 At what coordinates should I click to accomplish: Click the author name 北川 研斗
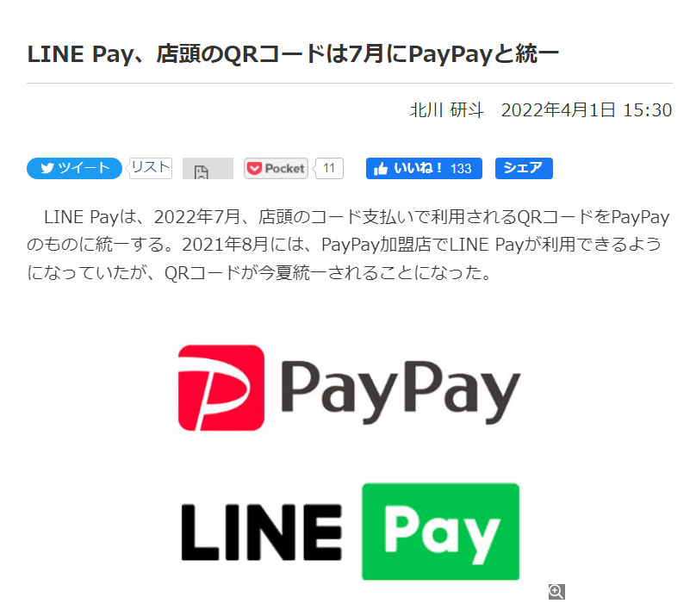click(x=446, y=110)
